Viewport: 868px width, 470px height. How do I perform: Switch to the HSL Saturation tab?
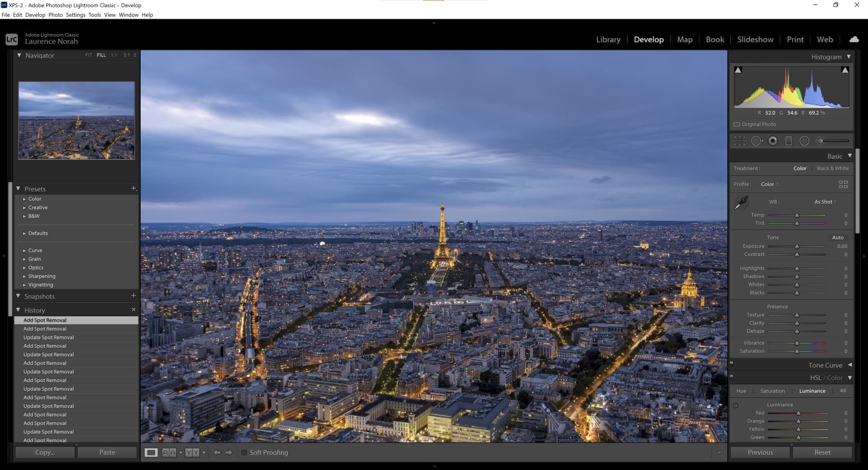772,391
